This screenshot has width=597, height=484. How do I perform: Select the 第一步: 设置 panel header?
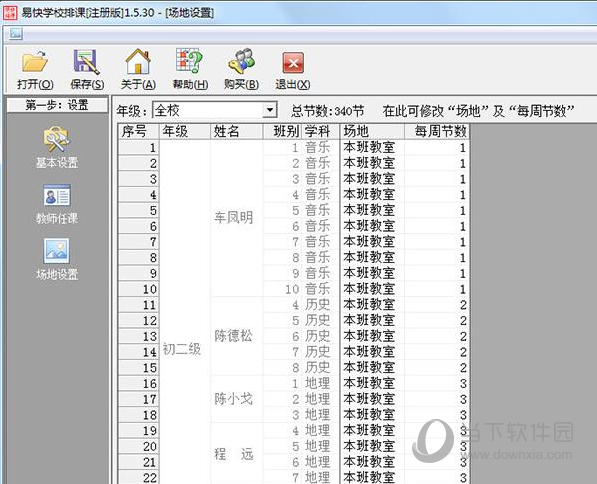point(57,105)
